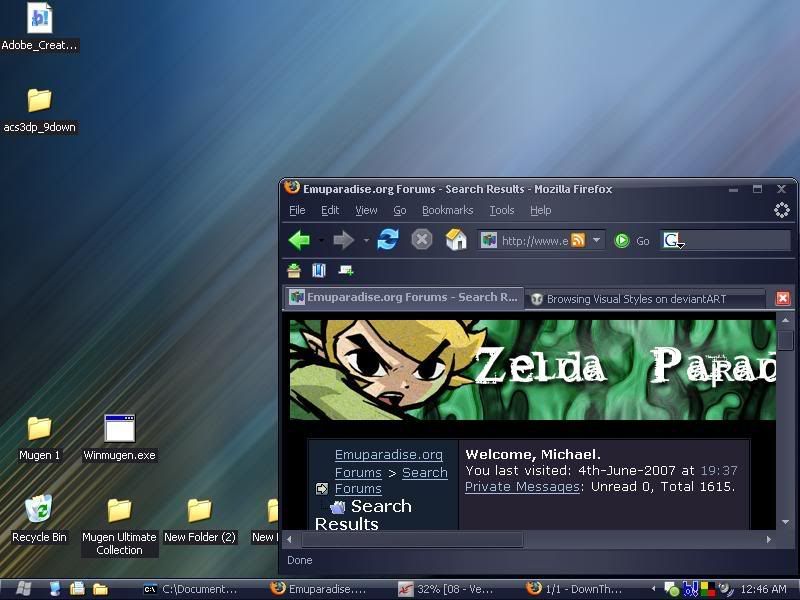Open the View menu

(366, 210)
